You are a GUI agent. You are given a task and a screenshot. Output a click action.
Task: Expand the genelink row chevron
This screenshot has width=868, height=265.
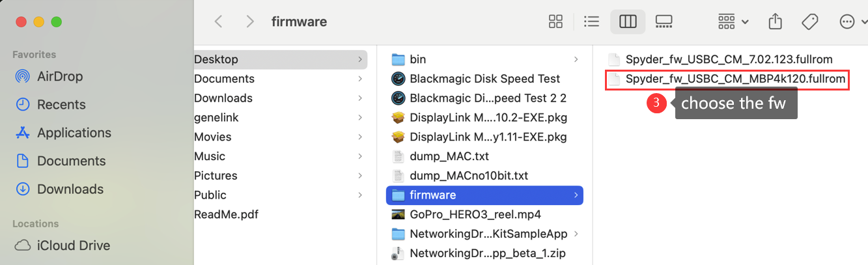tap(360, 117)
